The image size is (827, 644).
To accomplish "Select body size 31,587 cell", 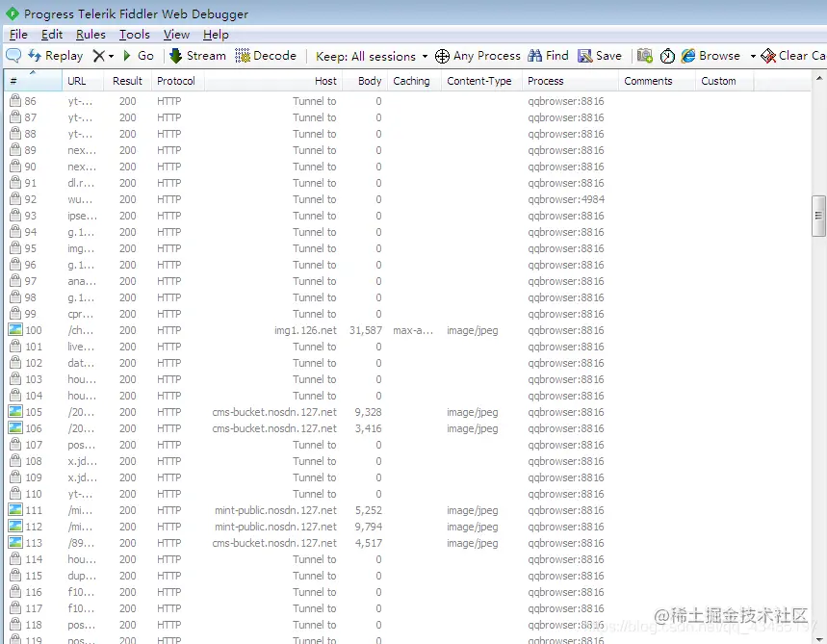I will click(366, 330).
